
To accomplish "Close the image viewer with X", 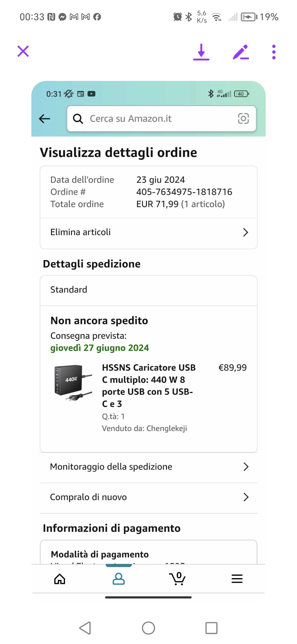I will click(23, 51).
